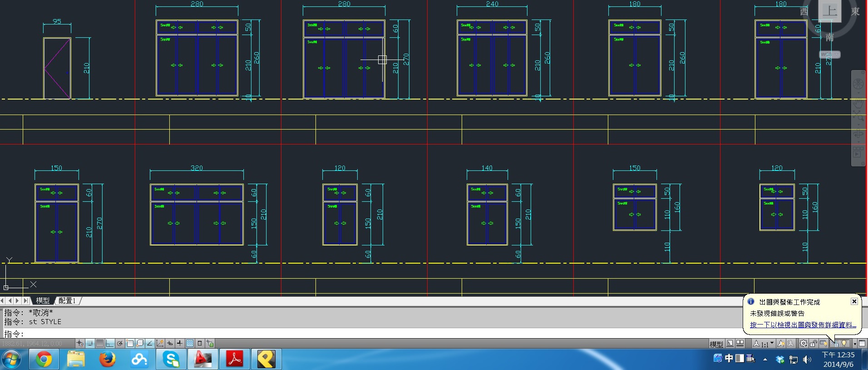This screenshot has height=370, width=868.
Task: Toggle Snap Mode in status bar
Action: pos(90,344)
